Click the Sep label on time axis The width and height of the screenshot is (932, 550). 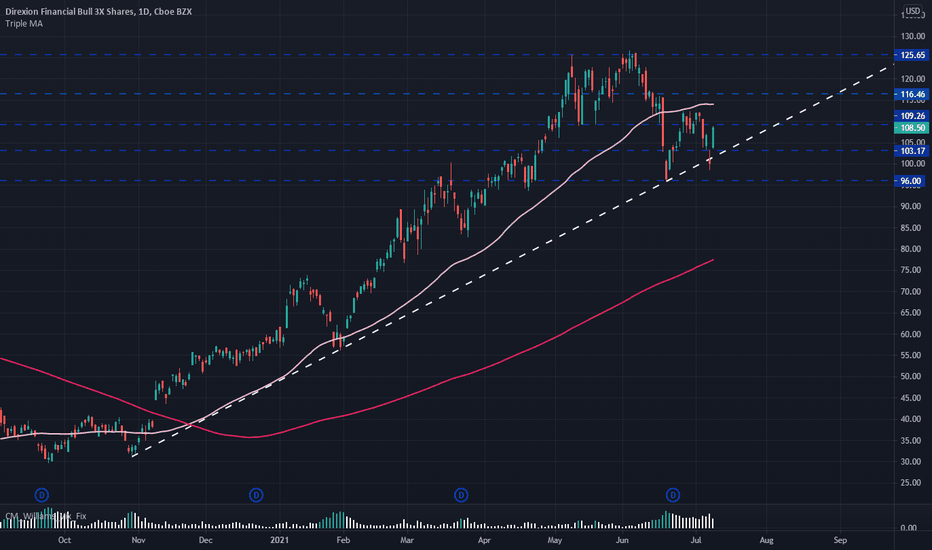840,540
